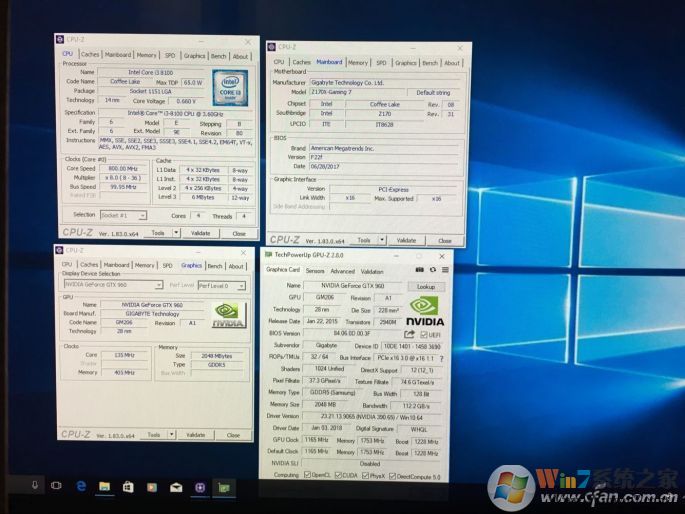Click GPU-Z BIOS export share icon
Viewport: 685px width, 514px height.
[x=409, y=334]
